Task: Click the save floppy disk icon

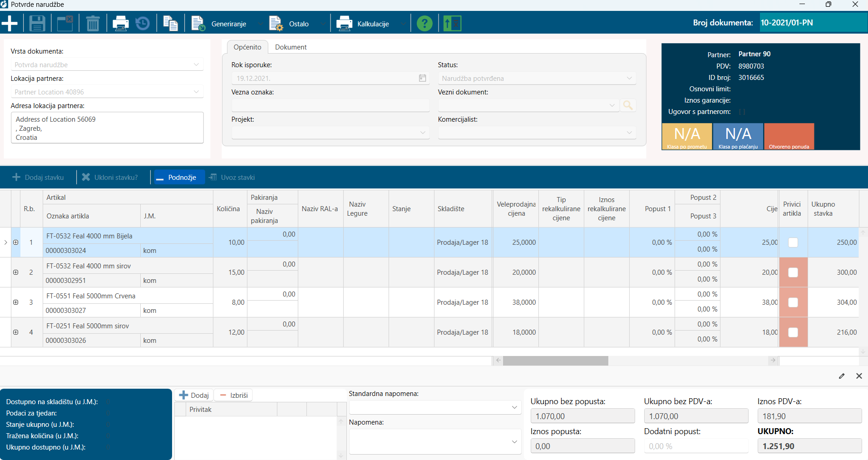Action: click(x=37, y=23)
